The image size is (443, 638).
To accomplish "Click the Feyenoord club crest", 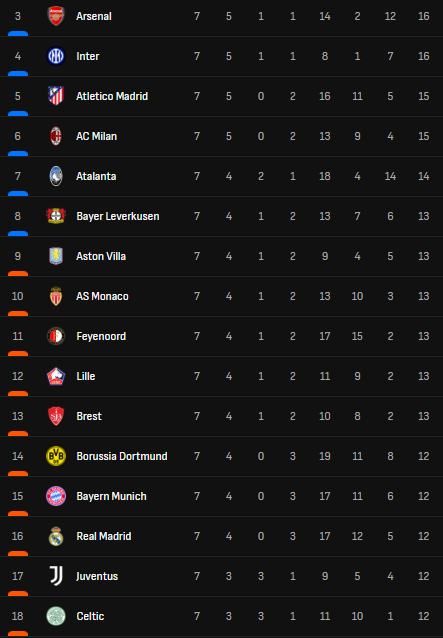I will coord(56,336).
